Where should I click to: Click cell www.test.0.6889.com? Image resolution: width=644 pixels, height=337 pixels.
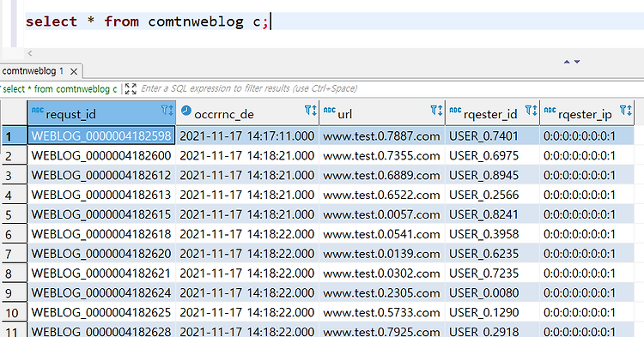[x=382, y=175]
